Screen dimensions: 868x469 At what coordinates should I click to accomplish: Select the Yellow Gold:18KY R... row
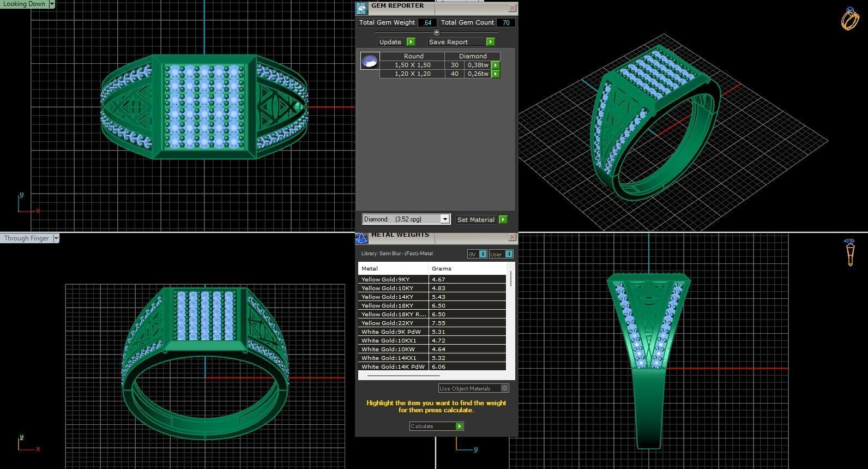[432, 314]
